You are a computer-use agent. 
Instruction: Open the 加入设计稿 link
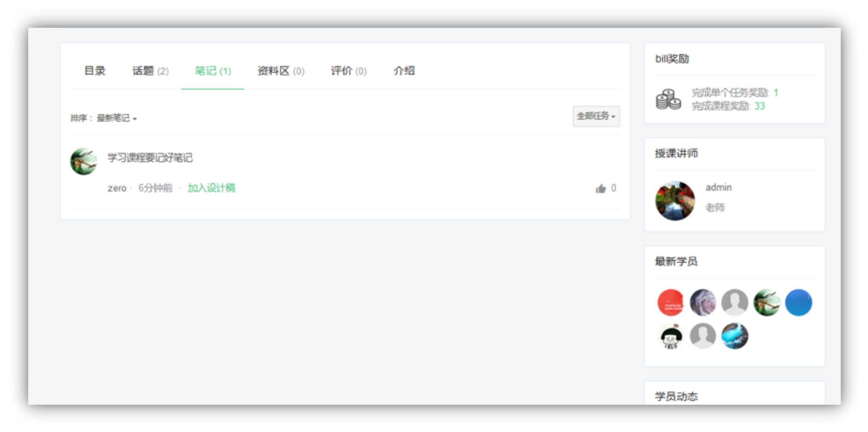pos(211,187)
